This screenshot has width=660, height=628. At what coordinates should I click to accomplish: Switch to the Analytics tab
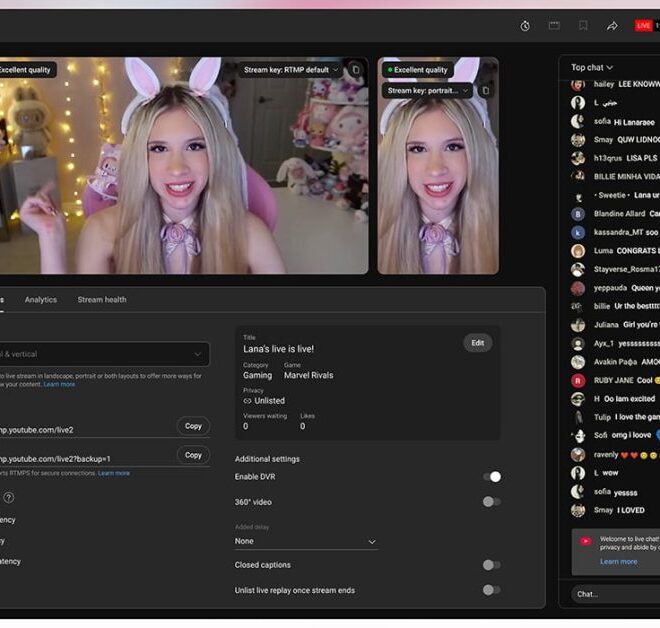(x=41, y=300)
